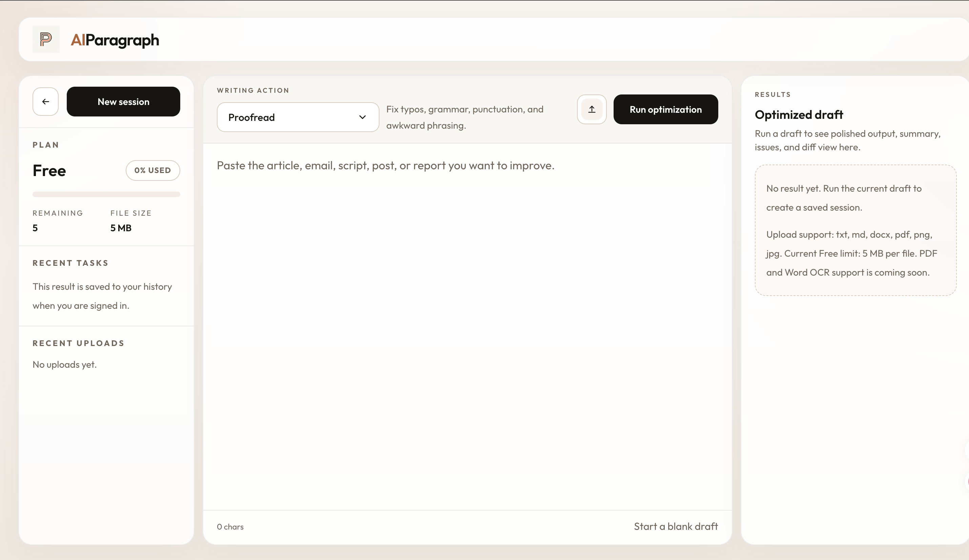969x560 pixels.
Task: Select the Recent Uploads section heading
Action: pos(79,343)
